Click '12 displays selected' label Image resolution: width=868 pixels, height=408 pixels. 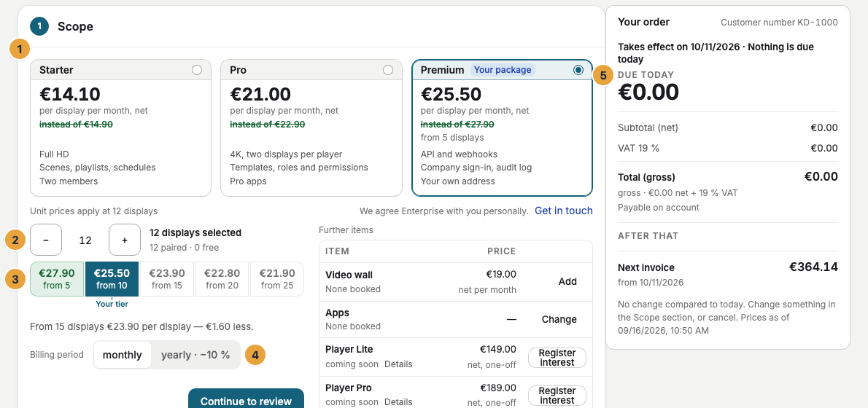[195, 232]
